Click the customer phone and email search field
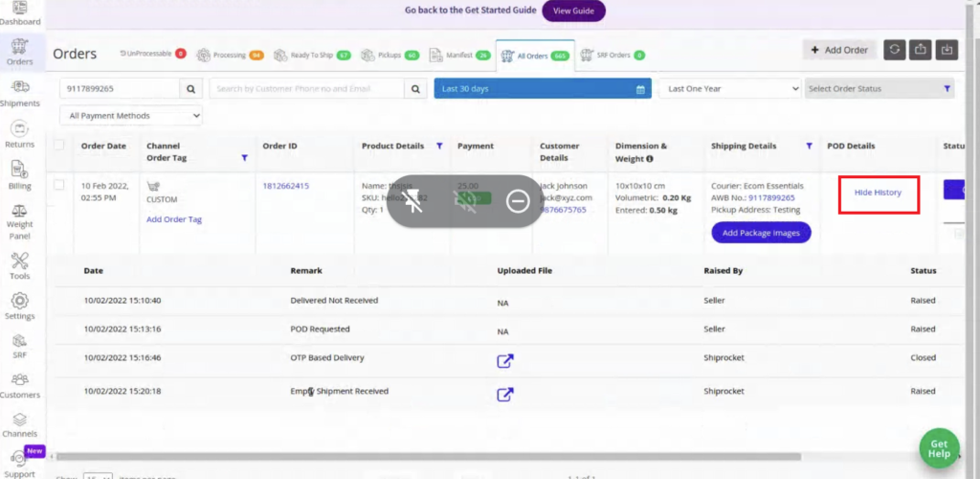 (306, 89)
